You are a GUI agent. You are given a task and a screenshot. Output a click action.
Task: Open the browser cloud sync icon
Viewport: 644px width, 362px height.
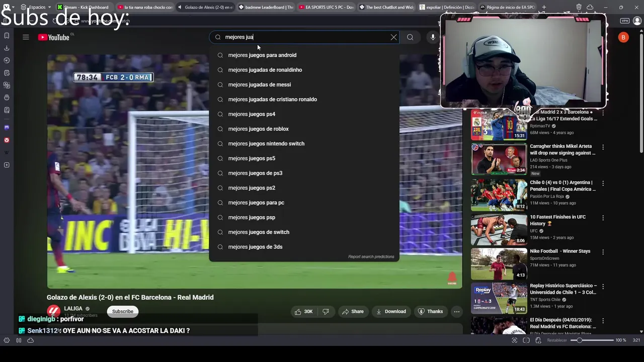pyautogui.click(x=590, y=7)
